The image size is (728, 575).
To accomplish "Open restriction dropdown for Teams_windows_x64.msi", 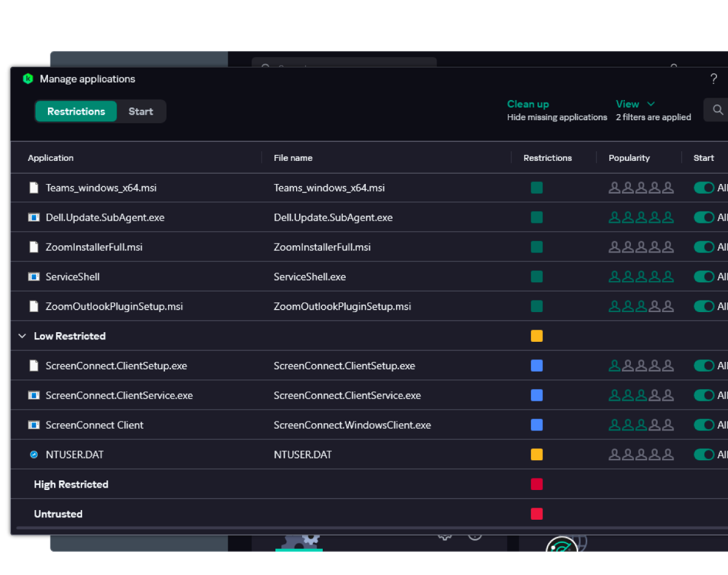I will click(537, 188).
